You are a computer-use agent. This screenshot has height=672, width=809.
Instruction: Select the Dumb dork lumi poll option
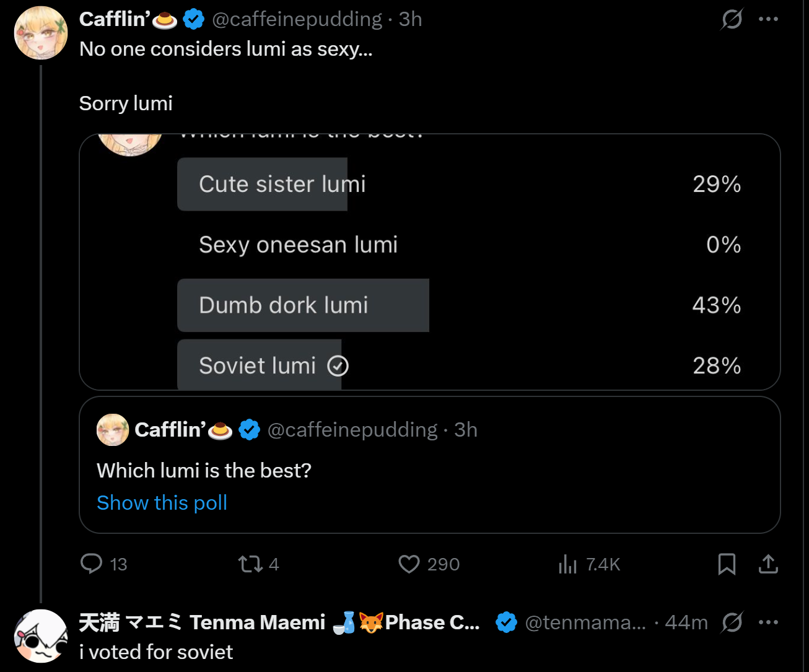(x=284, y=305)
